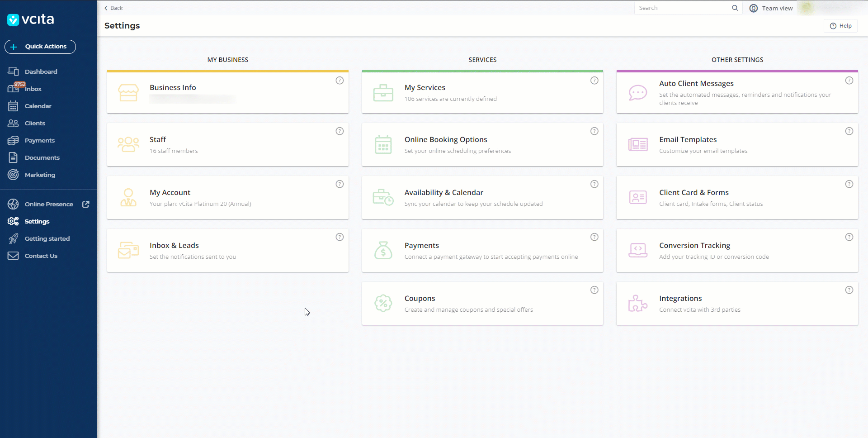Click '106 services are currently defined' text
This screenshot has width=868, height=438.
point(450,99)
